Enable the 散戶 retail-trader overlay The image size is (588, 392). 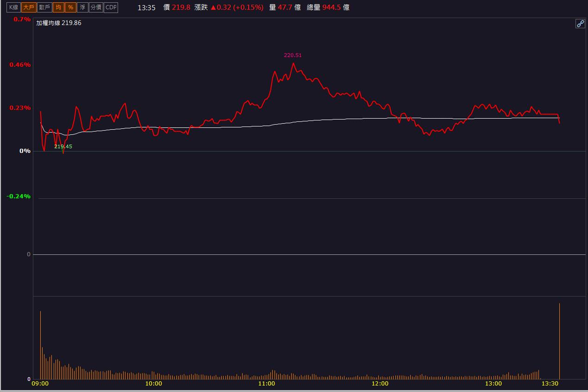click(44, 7)
